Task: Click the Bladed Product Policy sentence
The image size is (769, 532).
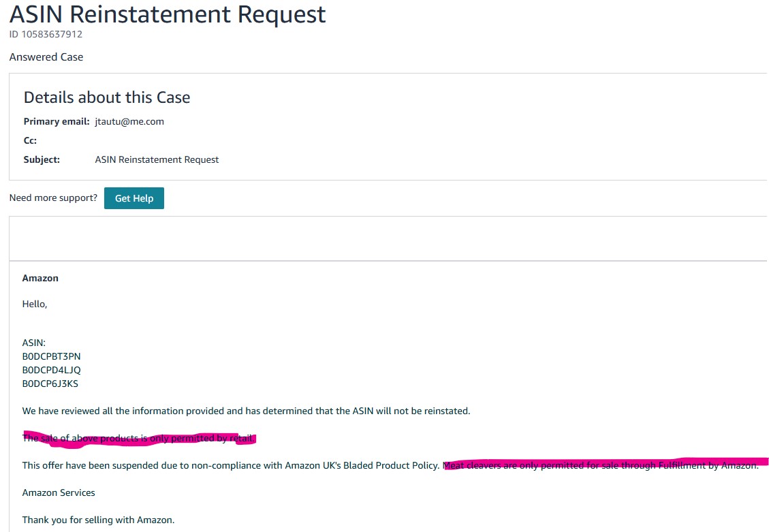Action: [x=230, y=465]
